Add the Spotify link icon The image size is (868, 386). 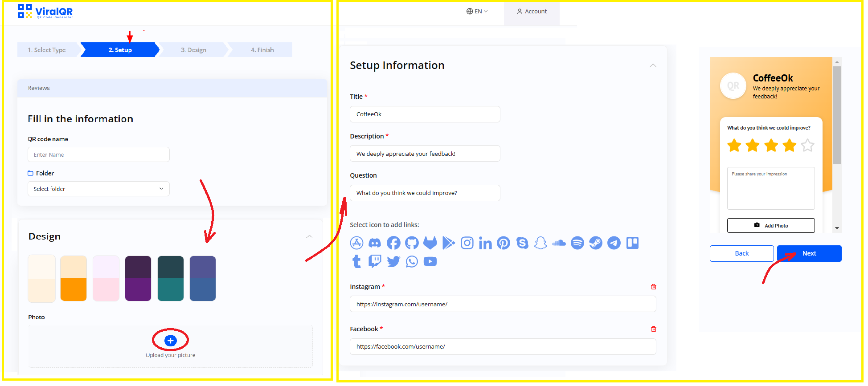577,243
